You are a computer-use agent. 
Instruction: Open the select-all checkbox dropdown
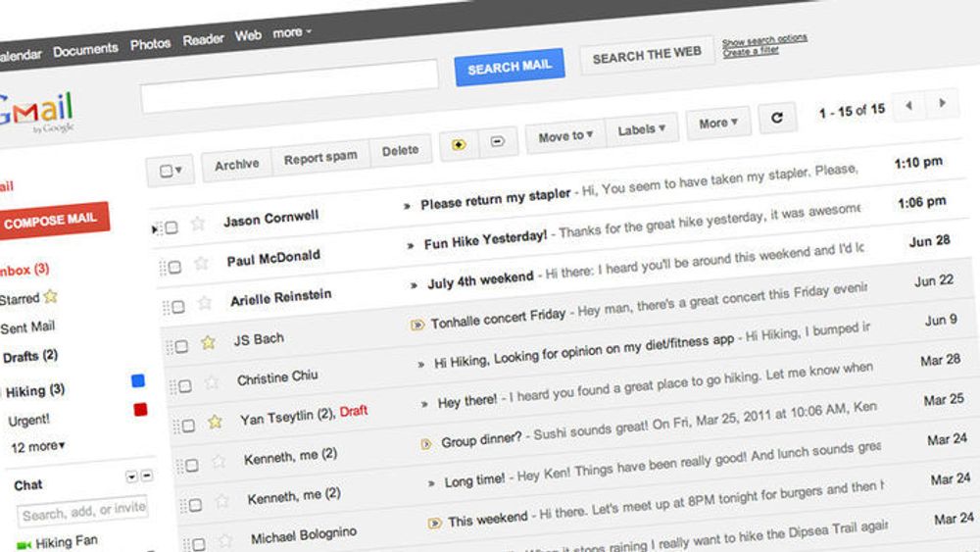click(170, 170)
